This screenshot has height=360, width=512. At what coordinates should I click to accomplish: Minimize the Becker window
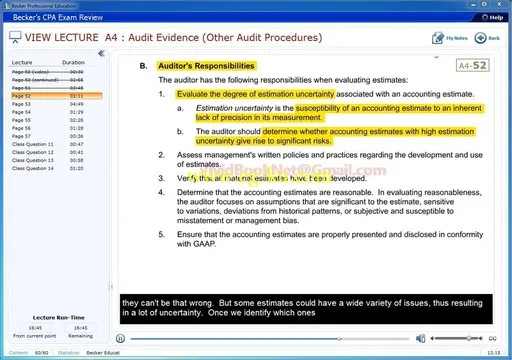point(473,5)
